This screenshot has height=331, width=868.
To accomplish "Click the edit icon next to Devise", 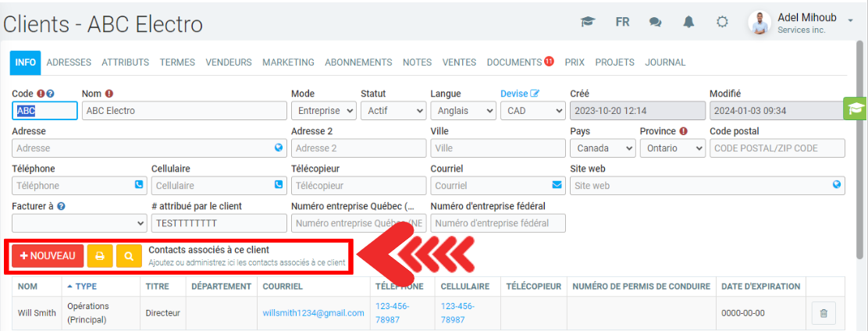I will pos(535,94).
